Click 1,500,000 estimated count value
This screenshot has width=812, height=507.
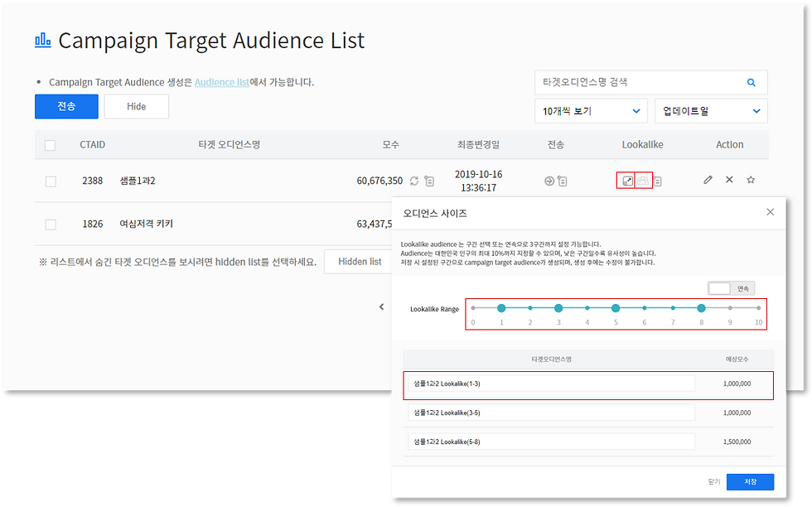click(737, 442)
